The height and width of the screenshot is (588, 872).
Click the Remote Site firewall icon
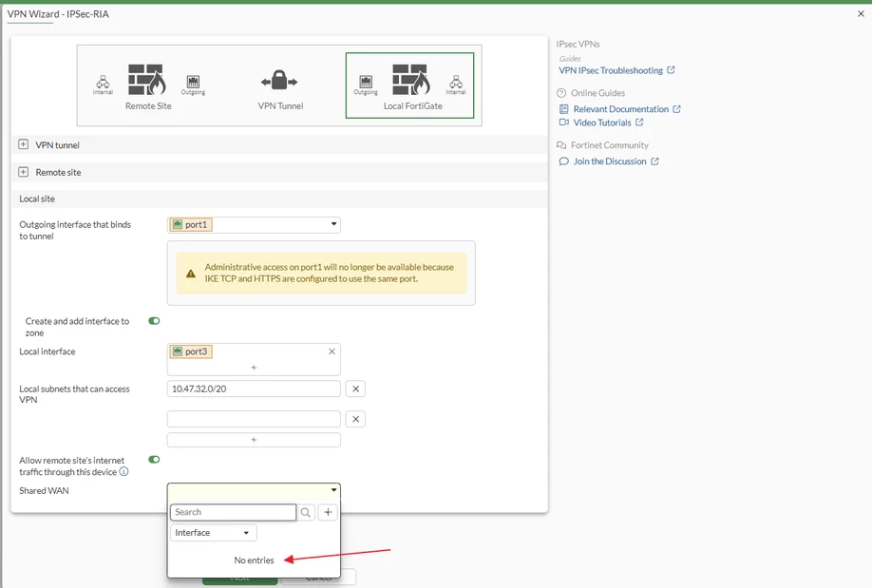147,80
